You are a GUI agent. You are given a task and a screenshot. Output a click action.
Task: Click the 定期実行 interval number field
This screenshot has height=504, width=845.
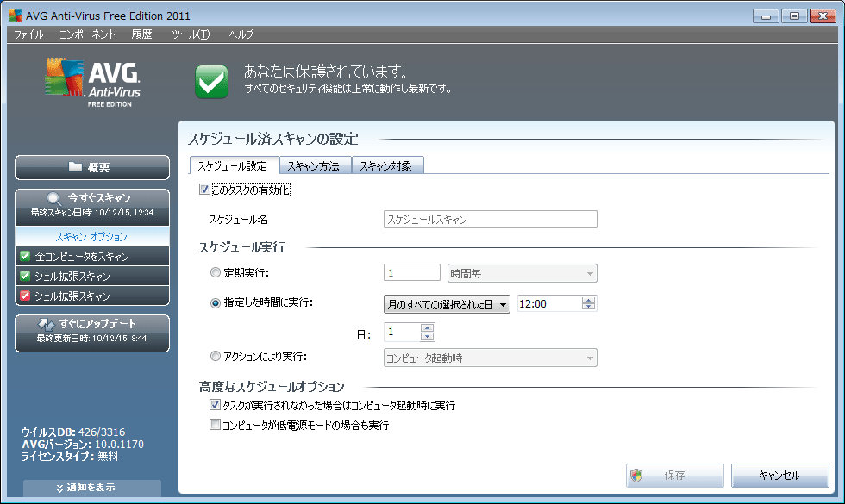point(412,272)
